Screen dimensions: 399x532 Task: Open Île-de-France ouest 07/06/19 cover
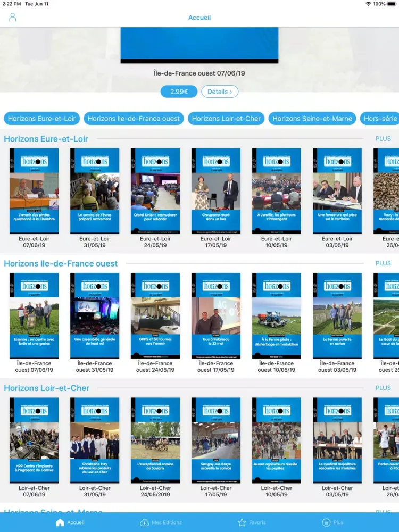[34, 315]
